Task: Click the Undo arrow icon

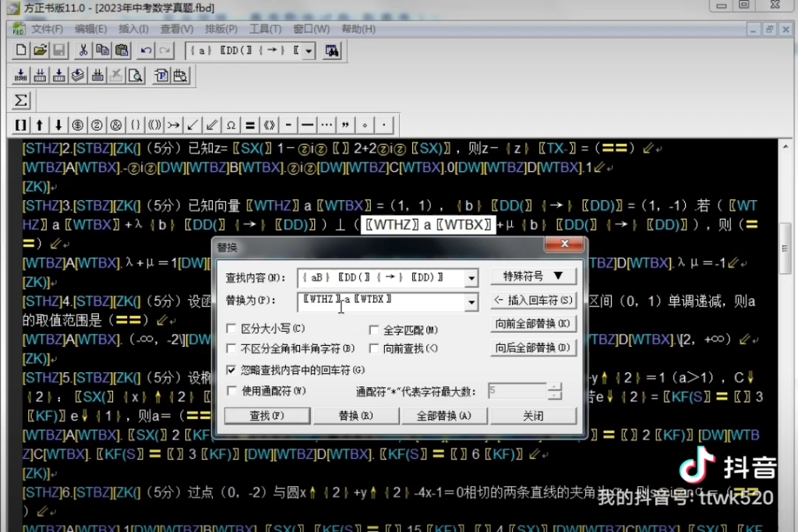Action: click(x=144, y=50)
